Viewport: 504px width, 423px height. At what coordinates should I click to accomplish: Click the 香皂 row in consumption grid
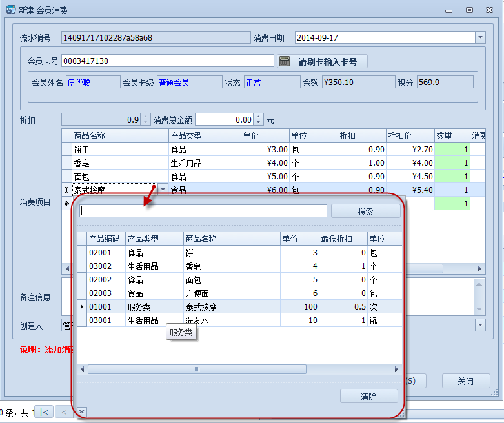273,162
